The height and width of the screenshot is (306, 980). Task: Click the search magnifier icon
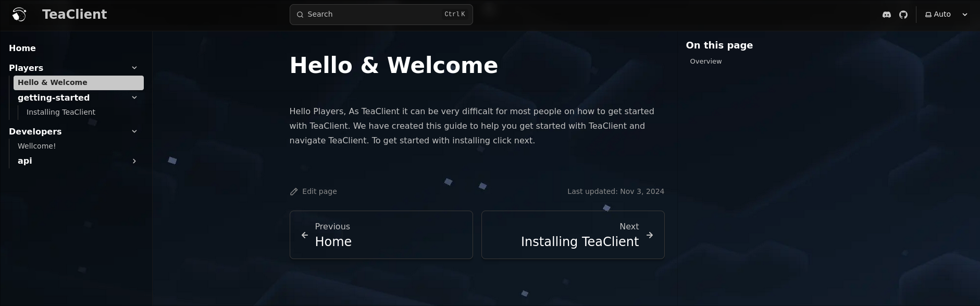point(300,15)
